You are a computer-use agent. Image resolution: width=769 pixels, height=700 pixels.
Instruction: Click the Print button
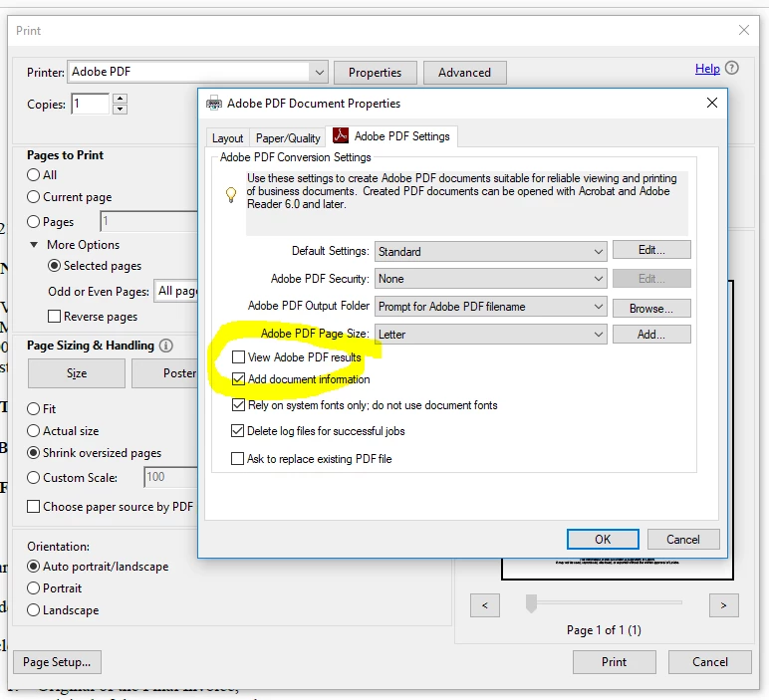[x=614, y=662]
